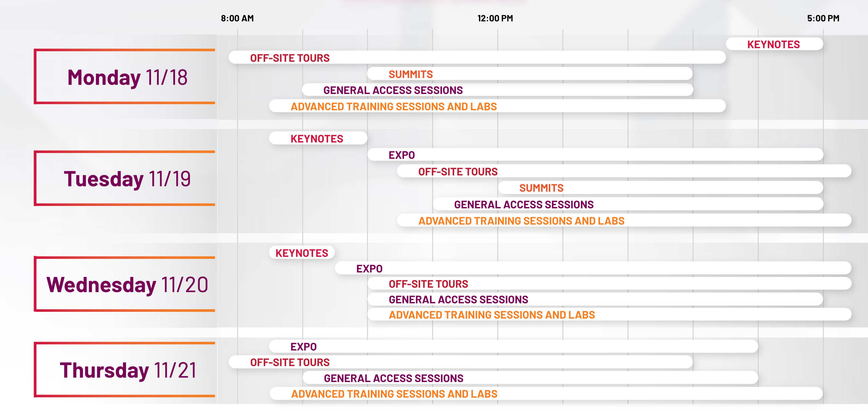
Task: Select Wednesday's Keynotes bar
Action: pyautogui.click(x=302, y=253)
